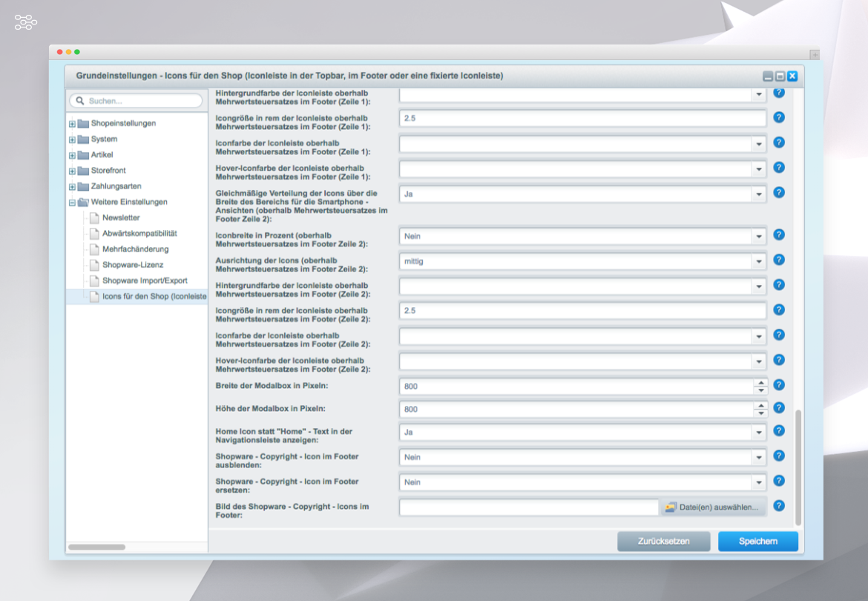Open Ausrichtung der Icons mittig dropdown
The height and width of the screenshot is (601, 868).
click(x=759, y=261)
